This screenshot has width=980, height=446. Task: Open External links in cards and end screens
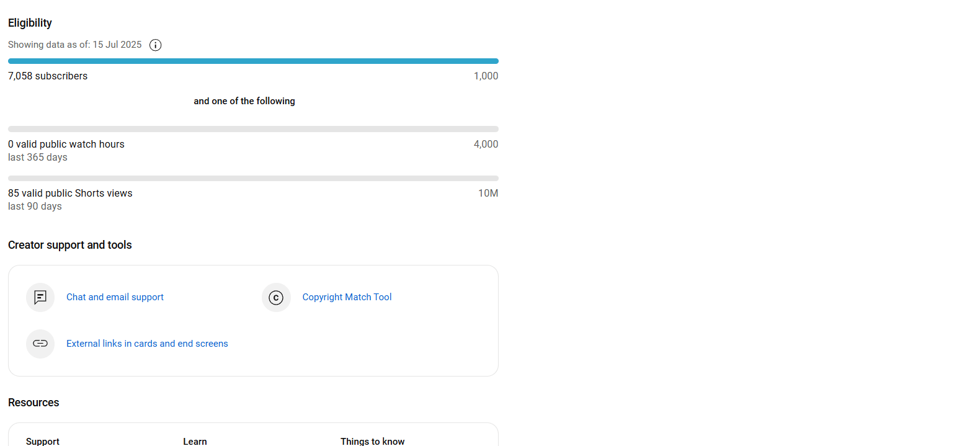click(147, 344)
